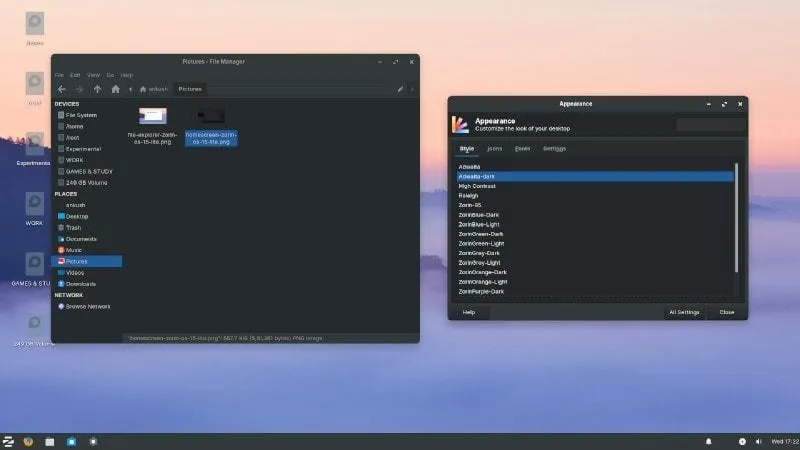Click the All Settings button
Screen dimensions: 800x450
pyautogui.click(x=684, y=312)
